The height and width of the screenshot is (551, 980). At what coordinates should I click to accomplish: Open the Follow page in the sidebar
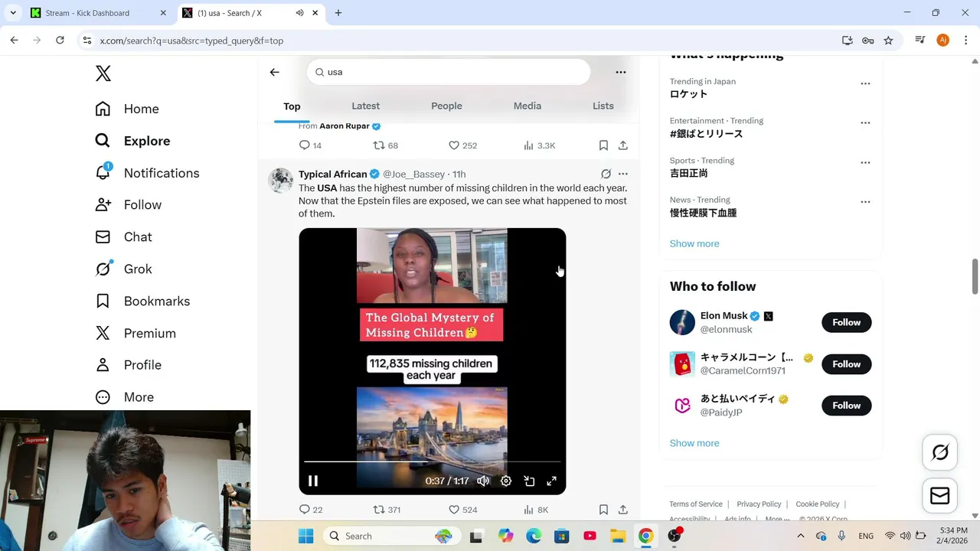pyautogui.click(x=129, y=204)
